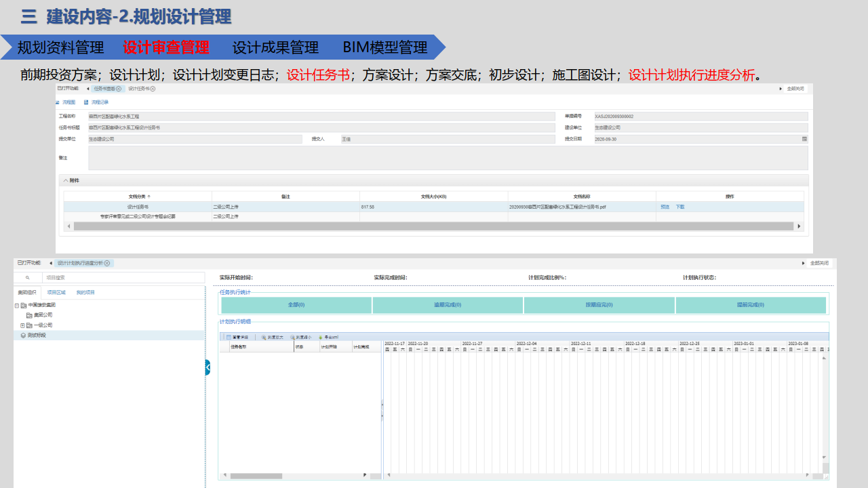This screenshot has width=868, height=488.
Task: Click the 任务名称 column header
Action: (262, 346)
